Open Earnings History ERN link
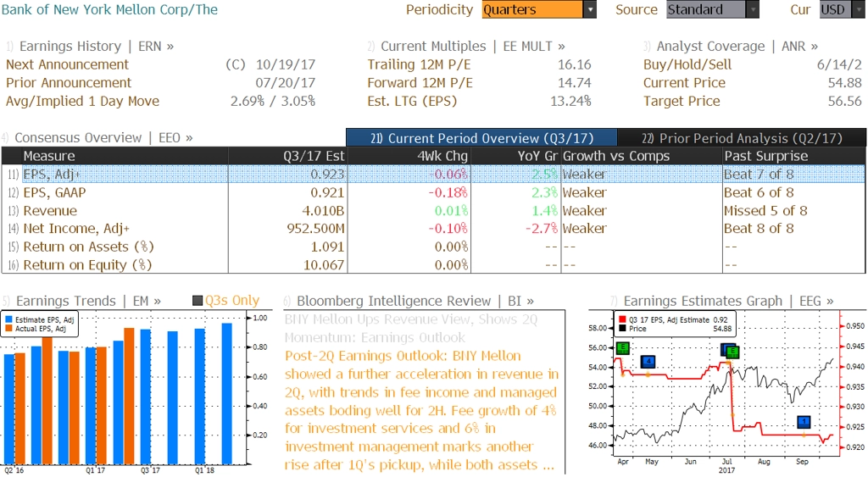Screen dimensions: 868x477 coord(97,46)
